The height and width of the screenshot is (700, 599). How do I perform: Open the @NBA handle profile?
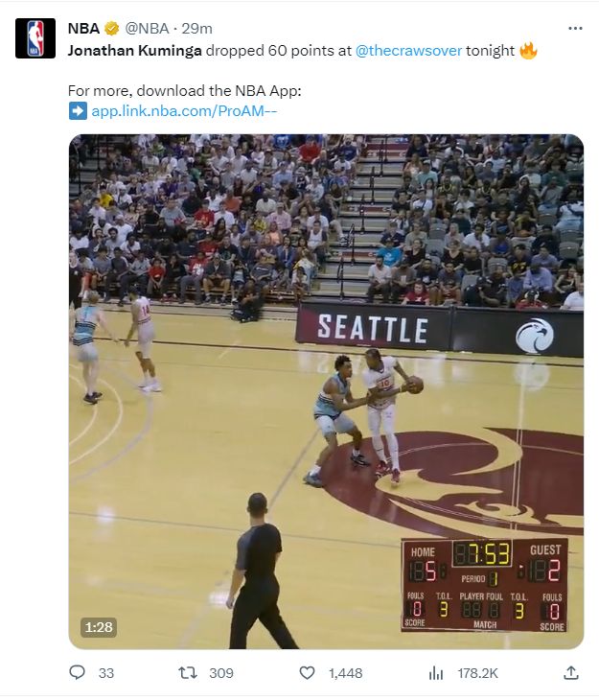click(x=147, y=29)
